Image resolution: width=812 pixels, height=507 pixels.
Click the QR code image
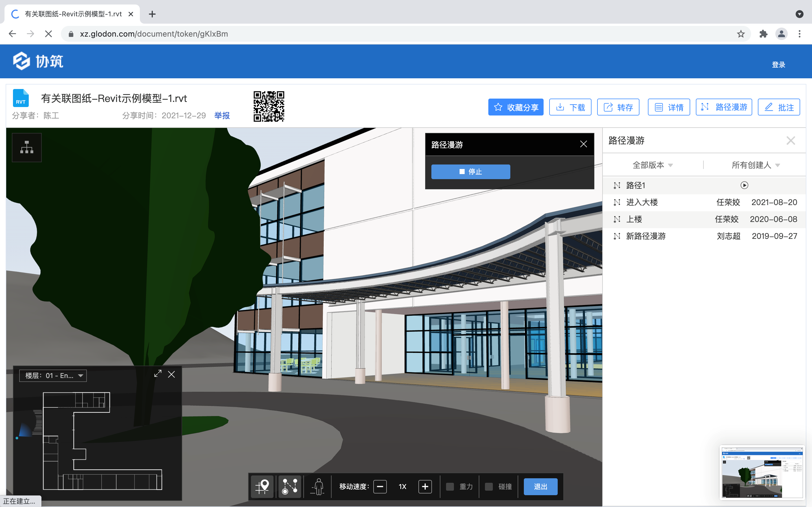pos(269,106)
